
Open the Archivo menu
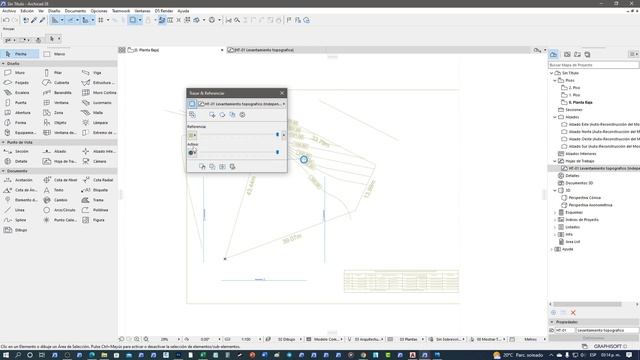9,11
